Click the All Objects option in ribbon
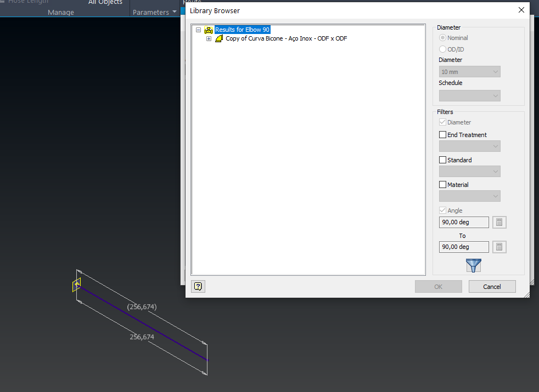 click(105, 2)
